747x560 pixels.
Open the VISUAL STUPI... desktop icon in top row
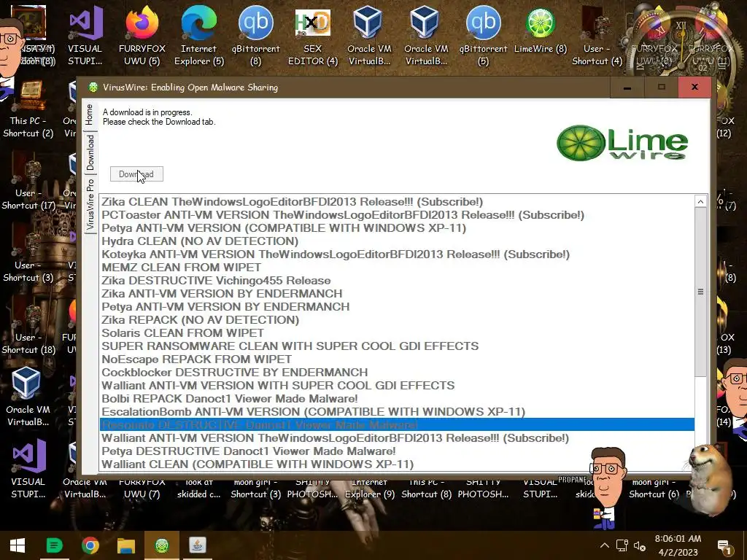85,36
